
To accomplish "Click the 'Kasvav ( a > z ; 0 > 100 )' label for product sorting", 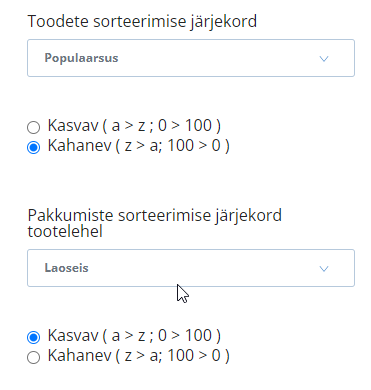I will [134, 126].
